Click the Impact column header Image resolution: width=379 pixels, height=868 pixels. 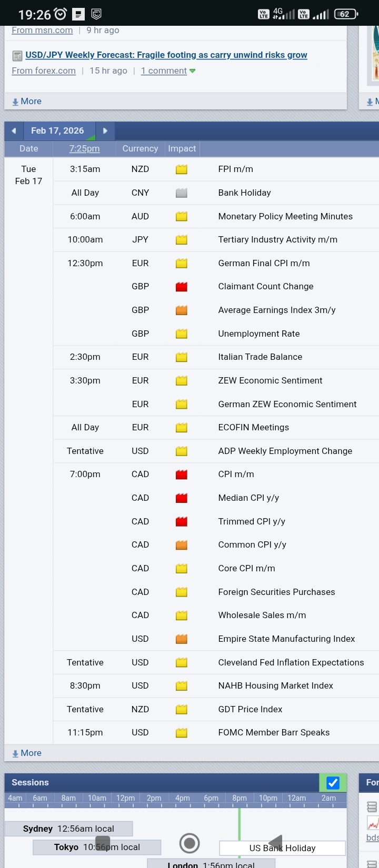pos(182,149)
